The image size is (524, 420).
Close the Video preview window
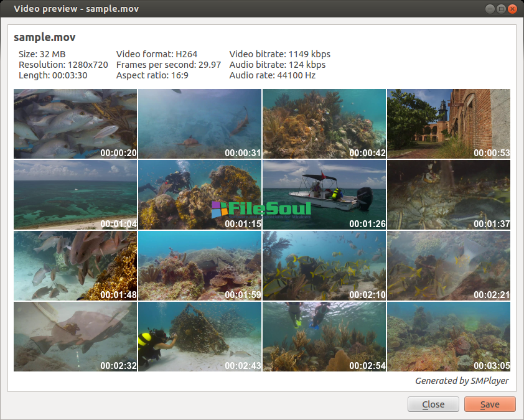click(512, 9)
